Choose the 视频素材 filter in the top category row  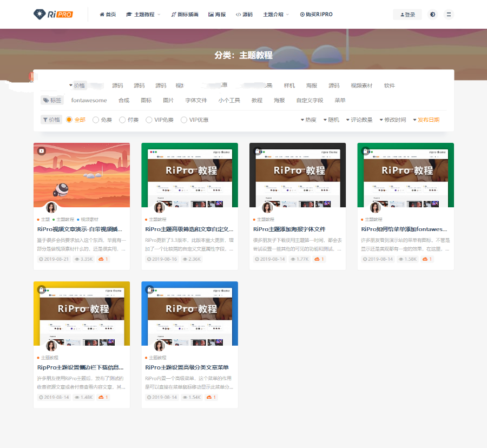click(x=361, y=85)
